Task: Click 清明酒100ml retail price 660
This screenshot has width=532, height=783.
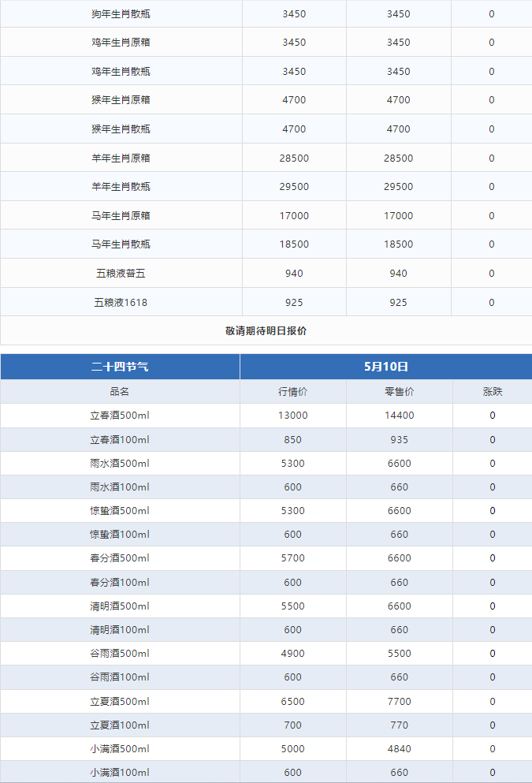Action: [400, 630]
